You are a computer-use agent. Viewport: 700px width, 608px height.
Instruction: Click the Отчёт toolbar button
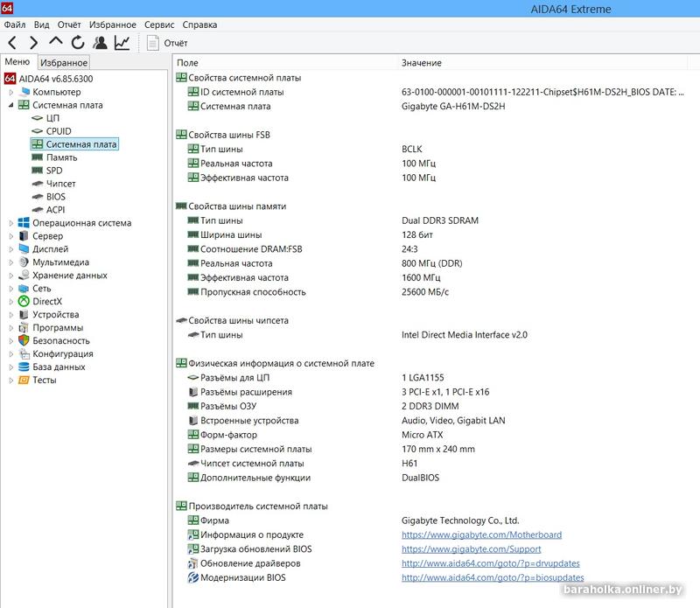tap(167, 43)
